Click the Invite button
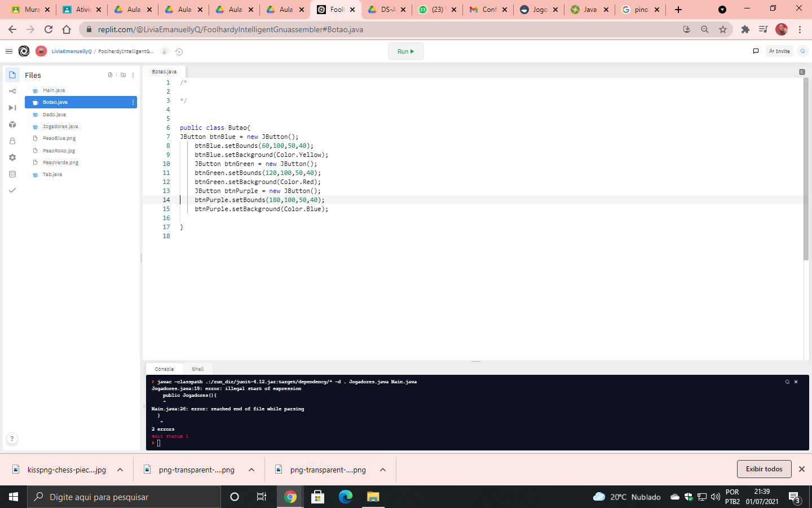The height and width of the screenshot is (508, 812). coord(779,51)
